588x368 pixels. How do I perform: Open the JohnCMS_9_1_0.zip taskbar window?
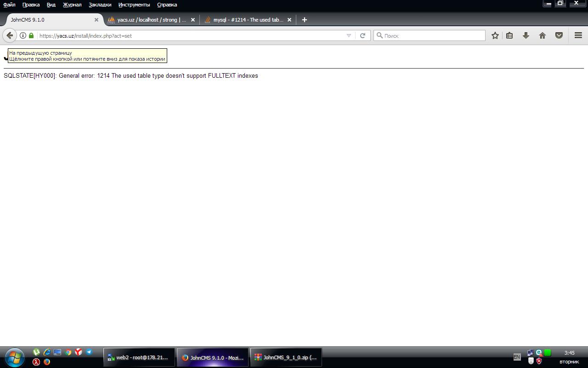click(x=286, y=357)
